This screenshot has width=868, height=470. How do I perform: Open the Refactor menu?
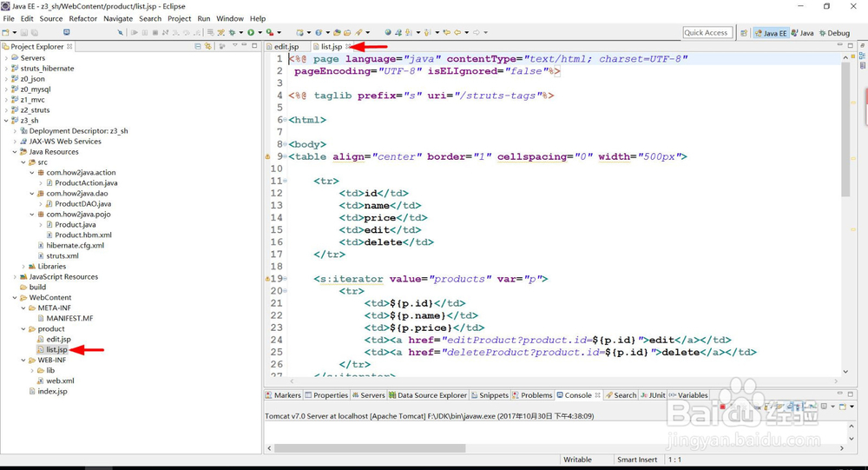click(83, 18)
